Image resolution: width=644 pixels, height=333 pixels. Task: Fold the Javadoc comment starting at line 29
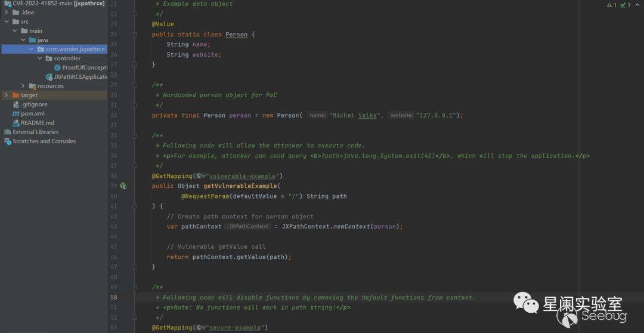[x=135, y=85]
